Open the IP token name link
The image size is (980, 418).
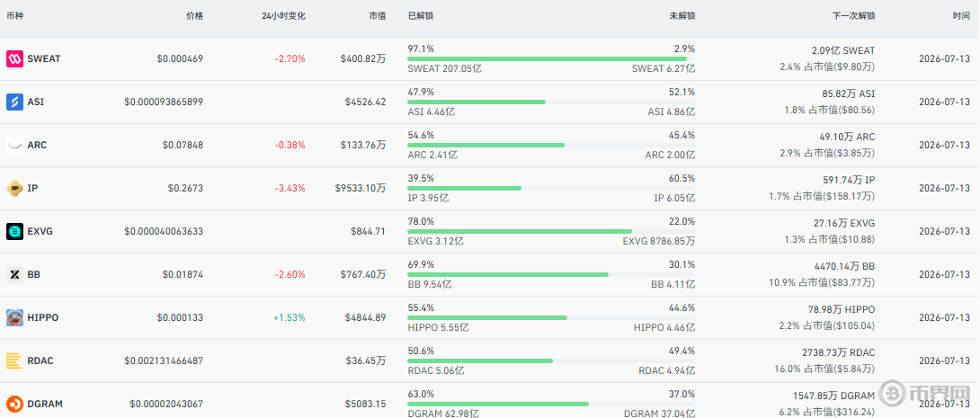coord(32,188)
